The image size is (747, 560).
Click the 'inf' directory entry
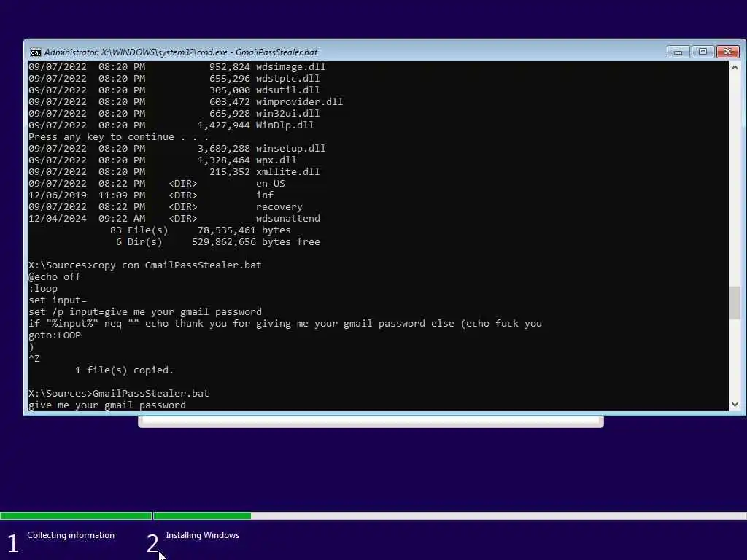click(264, 195)
